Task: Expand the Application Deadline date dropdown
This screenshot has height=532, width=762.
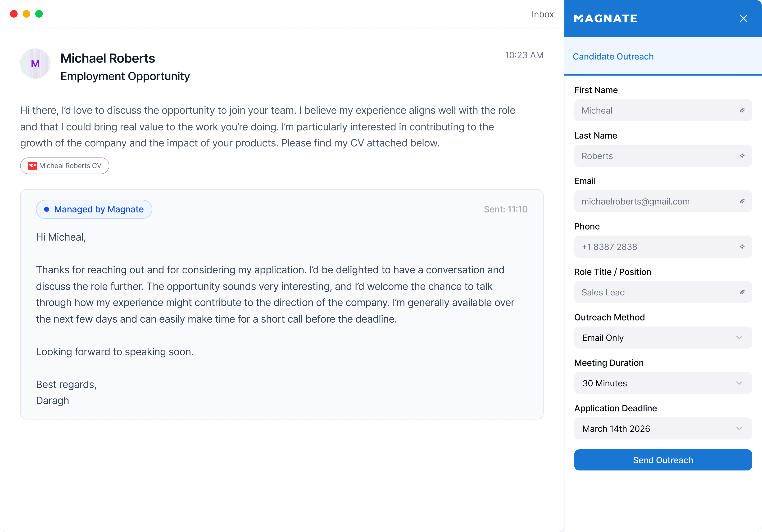Action: tap(663, 428)
